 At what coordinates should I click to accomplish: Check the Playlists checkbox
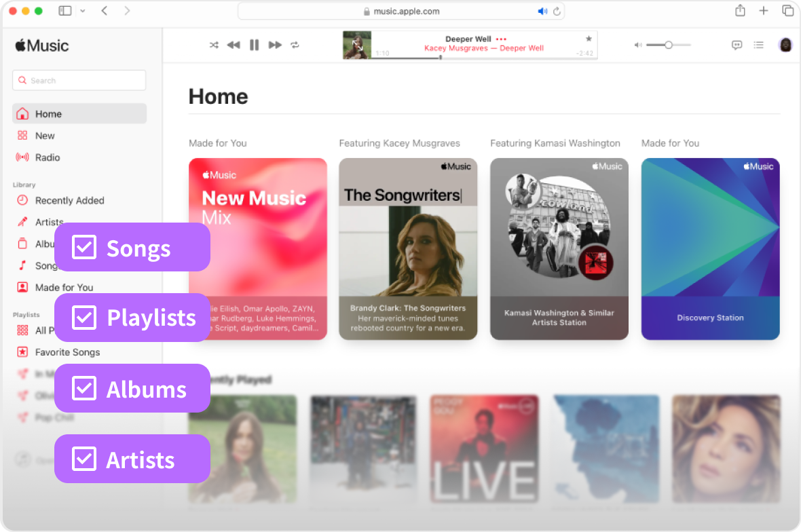click(x=83, y=318)
